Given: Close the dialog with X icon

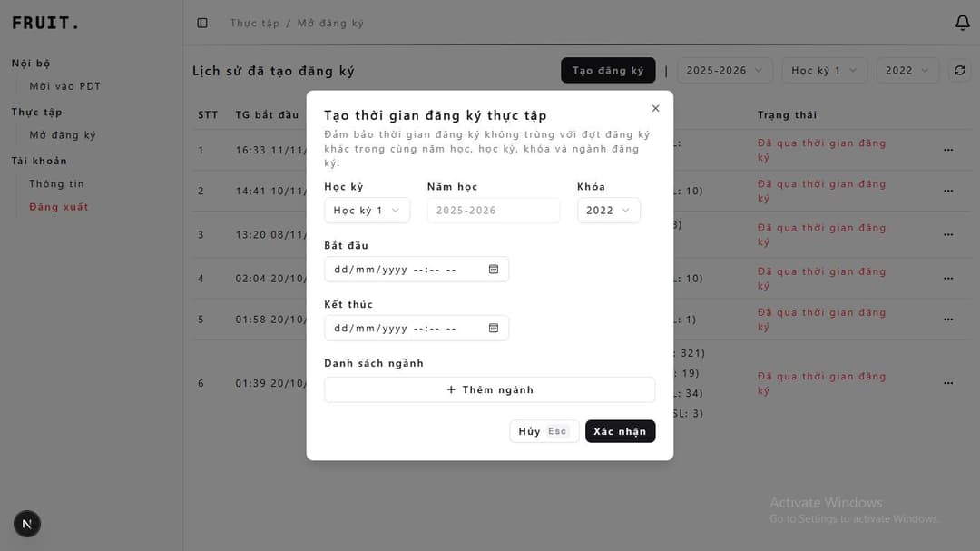Looking at the screenshot, I should 655,109.
